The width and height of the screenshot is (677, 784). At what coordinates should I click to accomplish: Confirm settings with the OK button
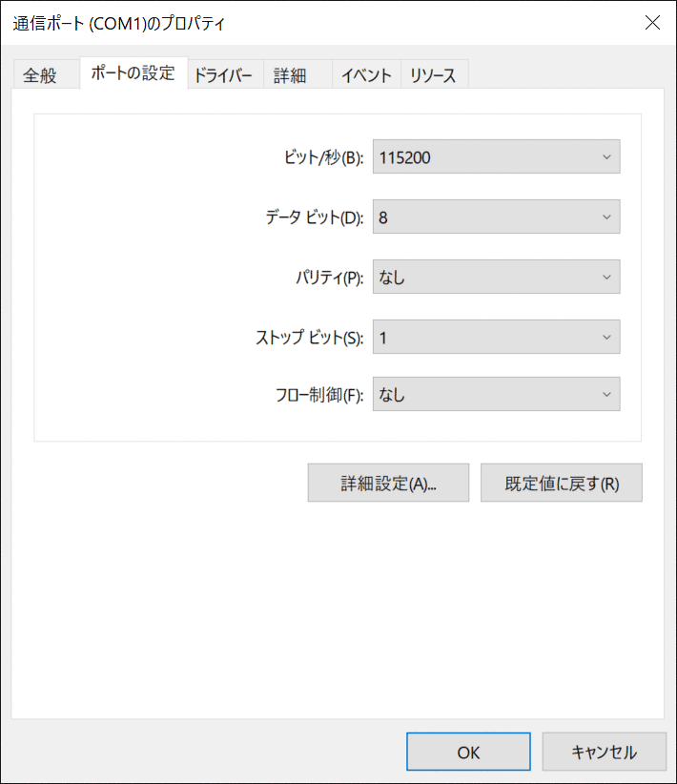click(467, 752)
